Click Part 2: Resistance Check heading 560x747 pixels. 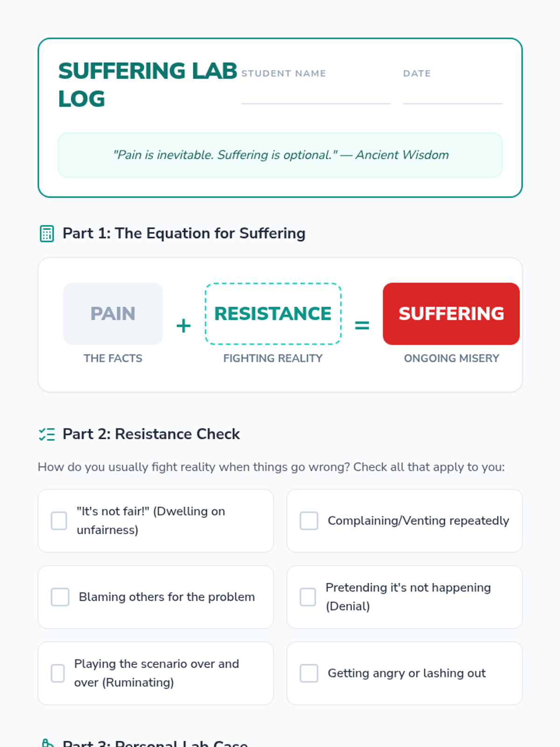151,434
